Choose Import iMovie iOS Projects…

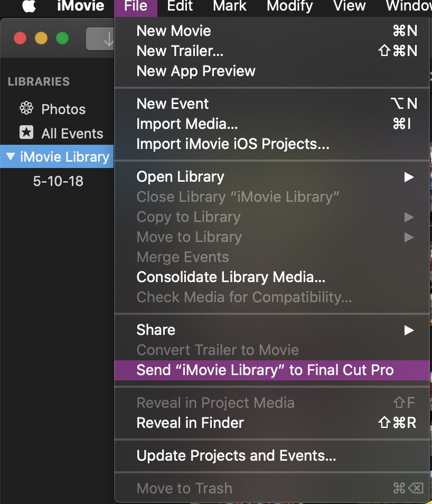[x=233, y=144]
